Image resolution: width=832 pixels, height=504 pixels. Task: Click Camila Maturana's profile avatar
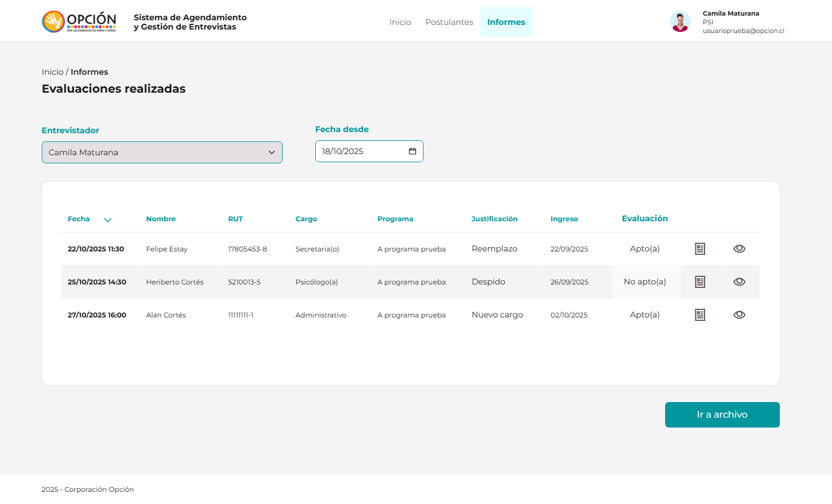pos(680,22)
